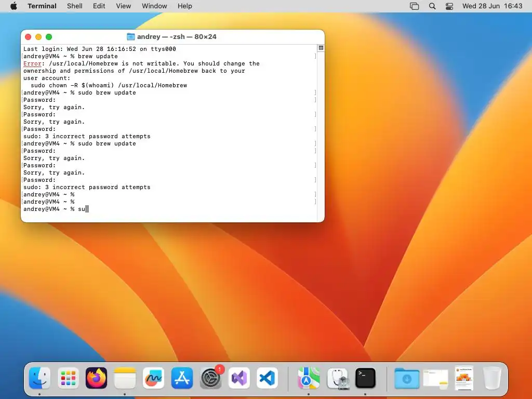
Task: Click the scrollback marker icon in Terminal
Action: point(321,48)
